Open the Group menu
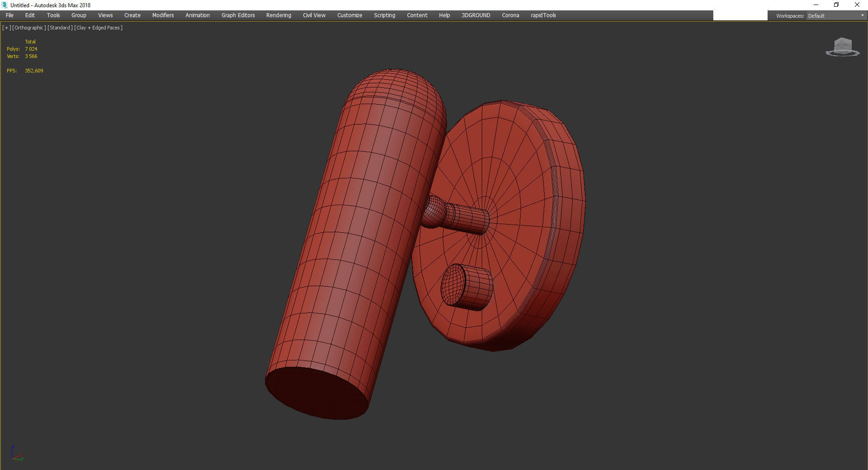Screen dimensions: 868x470 [79, 15]
